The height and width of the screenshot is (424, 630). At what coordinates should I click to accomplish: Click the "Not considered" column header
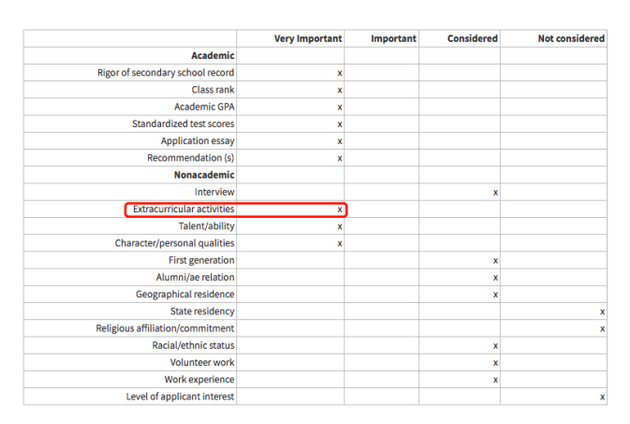click(x=571, y=39)
